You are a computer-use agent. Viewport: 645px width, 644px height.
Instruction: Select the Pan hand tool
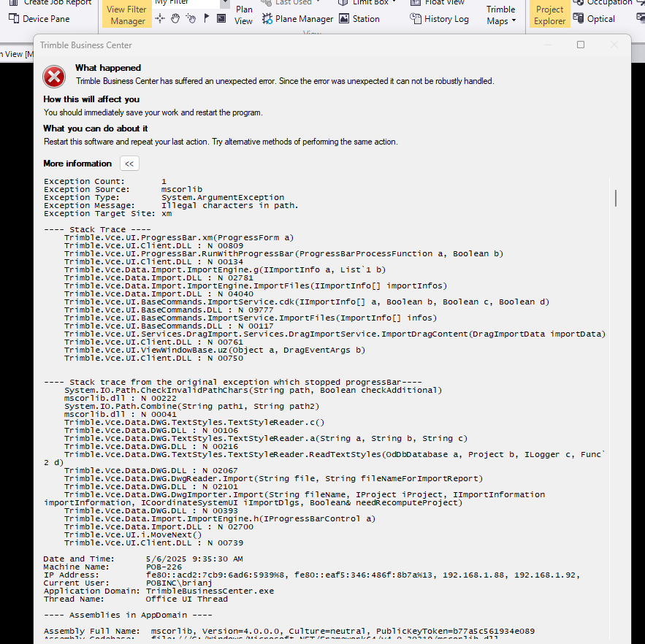pyautogui.click(x=175, y=18)
